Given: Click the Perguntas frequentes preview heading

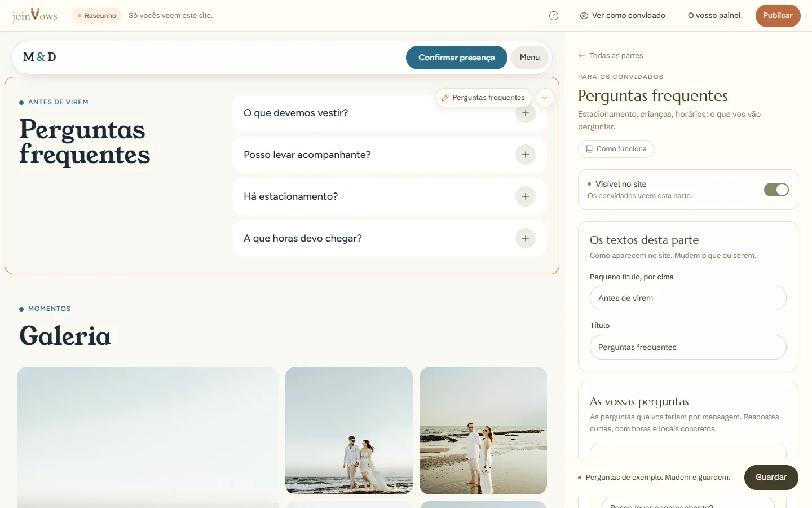Looking at the screenshot, I should tap(85, 142).
